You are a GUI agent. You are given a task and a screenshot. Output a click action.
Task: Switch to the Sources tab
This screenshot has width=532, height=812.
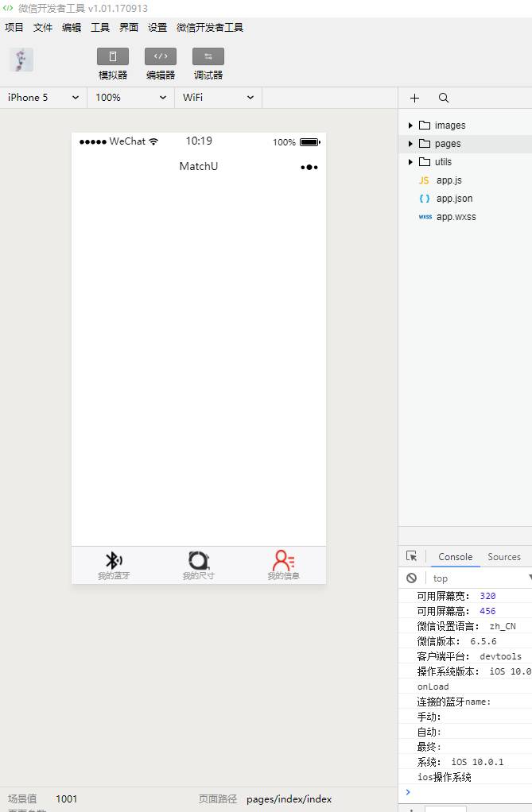tap(504, 557)
